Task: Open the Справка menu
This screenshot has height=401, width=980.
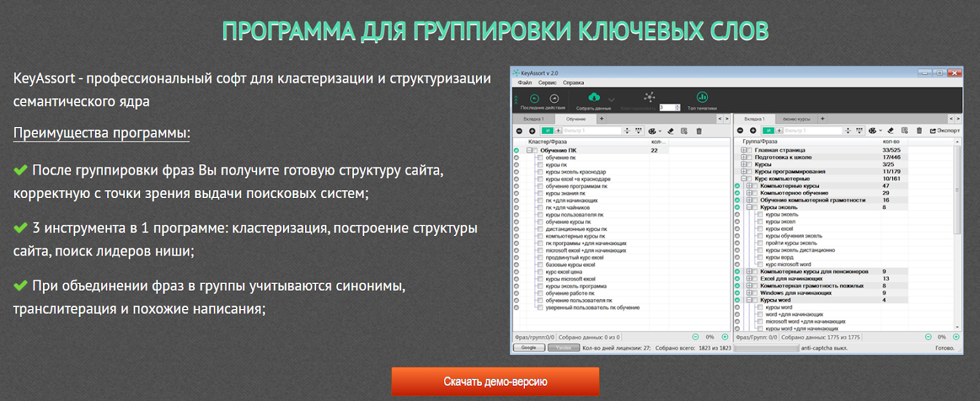Action: coord(573,83)
